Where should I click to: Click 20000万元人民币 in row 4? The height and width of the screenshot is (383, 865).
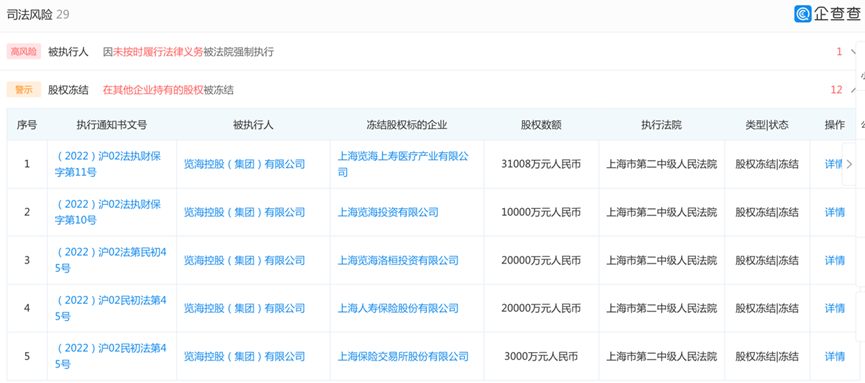pyautogui.click(x=541, y=308)
